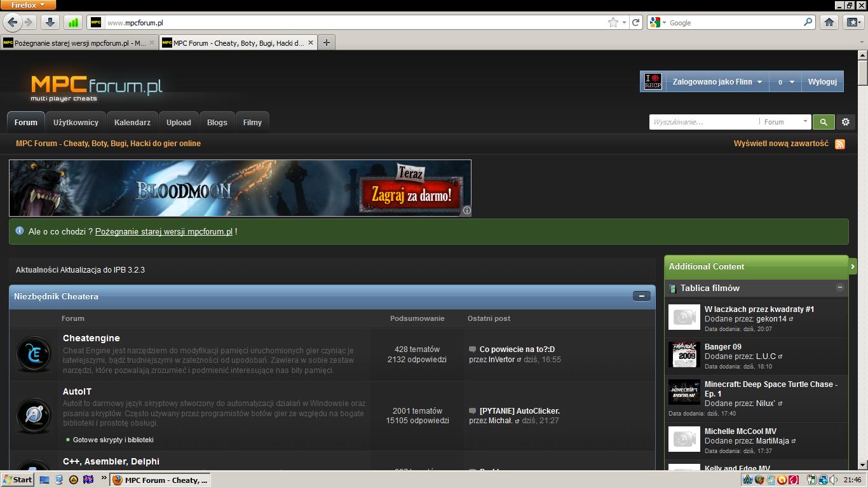Open the Filmy tab
Screen dimensions: 868x488
pyautogui.click(x=252, y=123)
